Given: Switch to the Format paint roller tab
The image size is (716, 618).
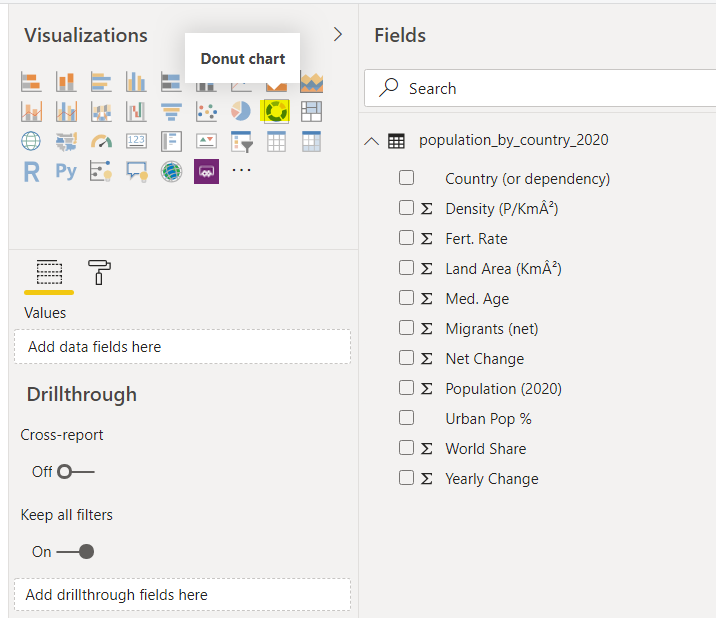Looking at the screenshot, I should [100, 272].
